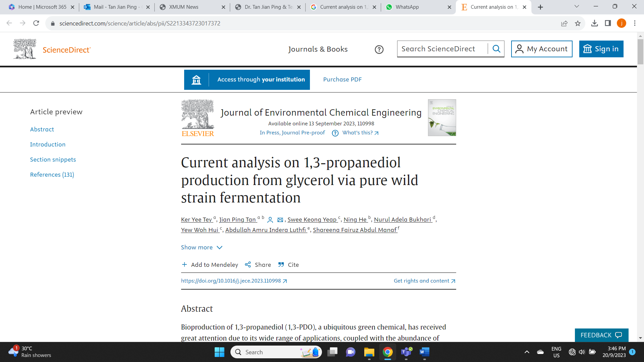Bookmark this page with the star icon
Screen dimensions: 644x362
[578, 23]
